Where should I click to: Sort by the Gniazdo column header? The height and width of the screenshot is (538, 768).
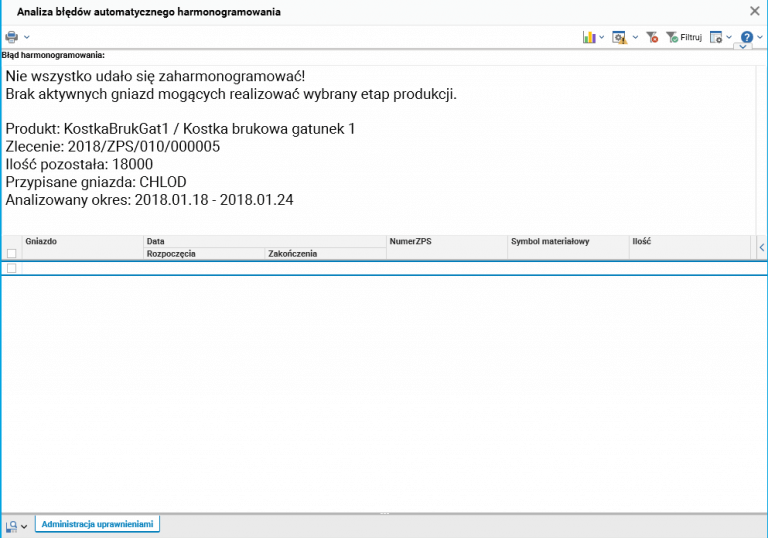coord(82,247)
